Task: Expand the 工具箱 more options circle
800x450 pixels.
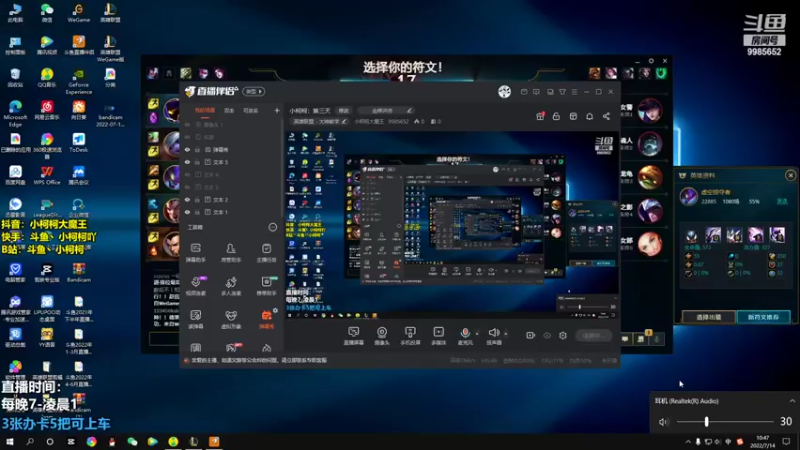Action: point(272,227)
